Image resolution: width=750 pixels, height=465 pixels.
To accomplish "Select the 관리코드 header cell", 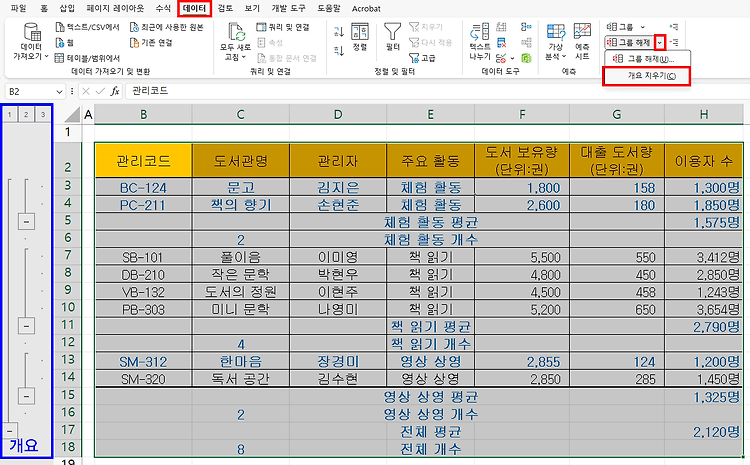I will click(x=143, y=161).
